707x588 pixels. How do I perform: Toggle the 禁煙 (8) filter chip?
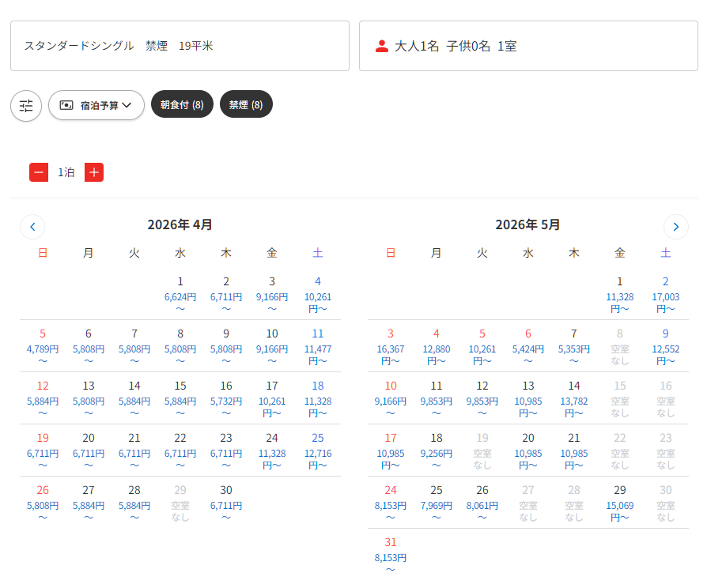pyautogui.click(x=246, y=104)
